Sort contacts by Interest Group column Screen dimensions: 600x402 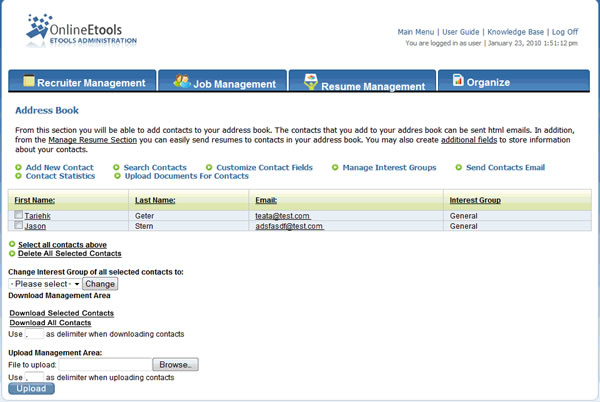click(x=475, y=201)
